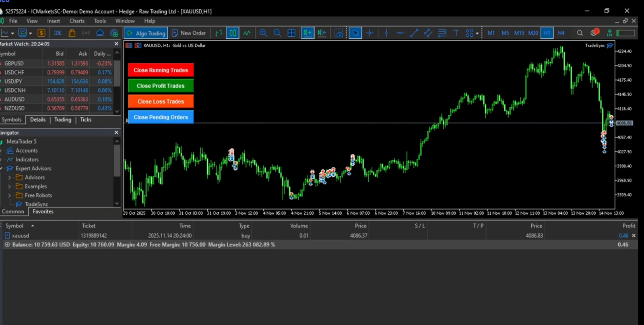
Task: Take a chart screenshot with camera icon
Action: tap(339, 33)
